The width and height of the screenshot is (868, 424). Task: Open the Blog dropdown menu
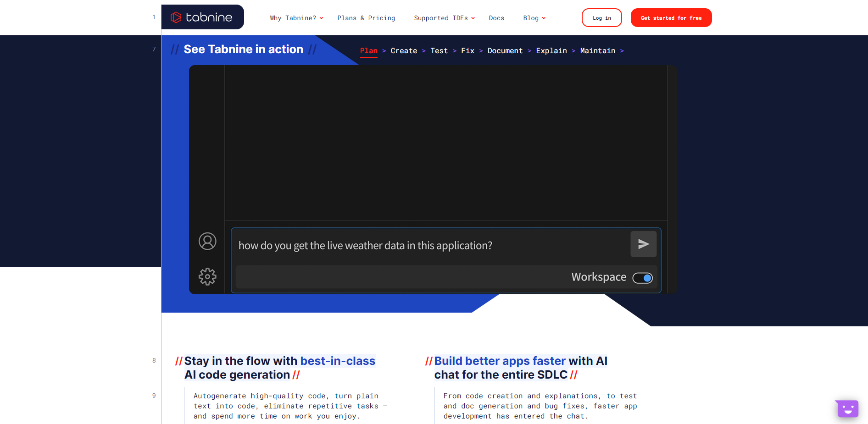pos(534,18)
